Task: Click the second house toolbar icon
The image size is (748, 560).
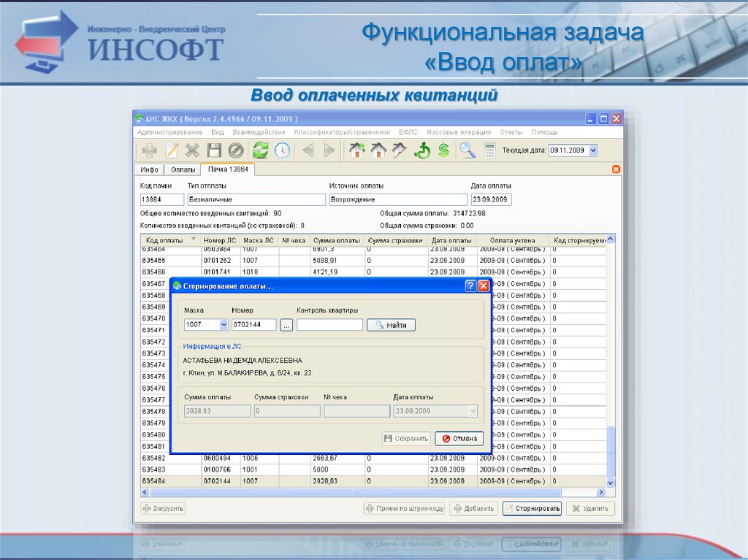Action: click(378, 150)
